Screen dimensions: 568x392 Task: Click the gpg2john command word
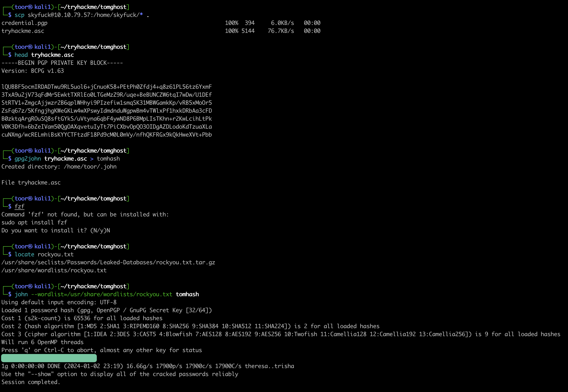click(x=27, y=159)
